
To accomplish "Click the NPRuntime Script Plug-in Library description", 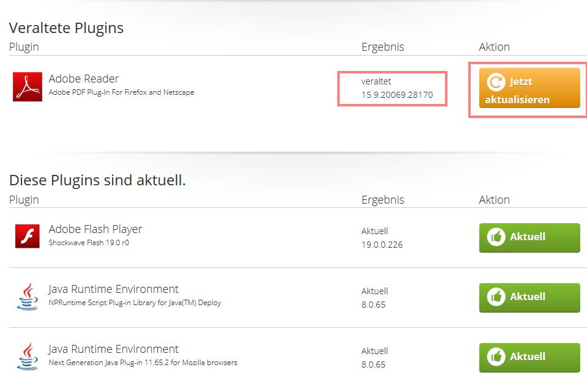I will point(135,303).
